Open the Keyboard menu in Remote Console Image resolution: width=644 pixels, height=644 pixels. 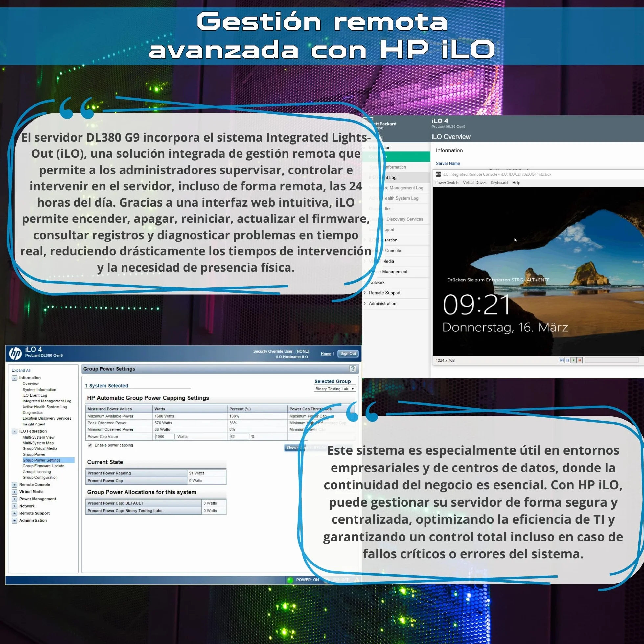click(499, 183)
